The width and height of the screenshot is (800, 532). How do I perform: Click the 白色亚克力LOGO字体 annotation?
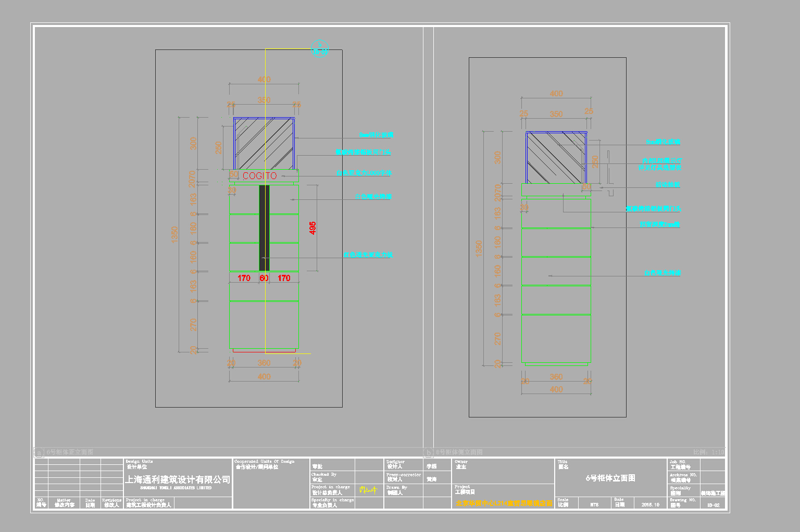coord(364,173)
